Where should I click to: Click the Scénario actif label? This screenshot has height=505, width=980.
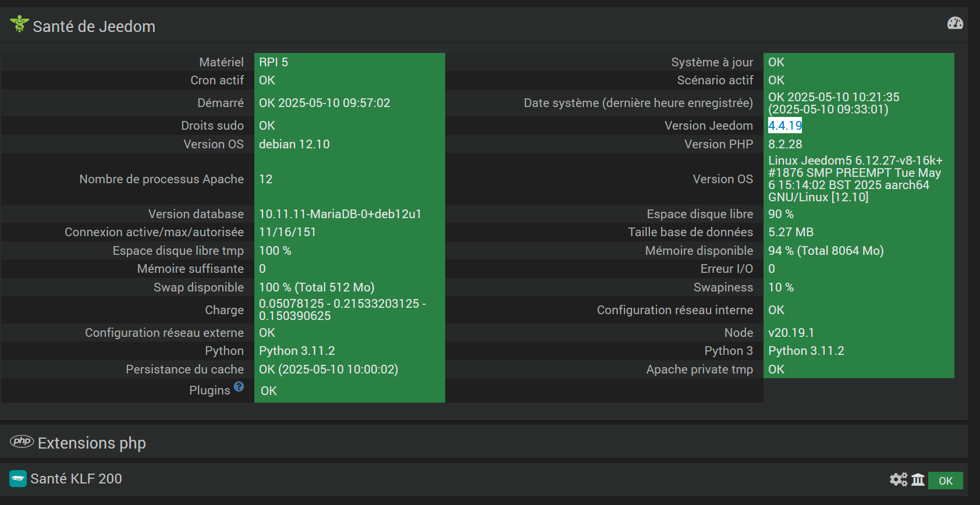(x=715, y=80)
